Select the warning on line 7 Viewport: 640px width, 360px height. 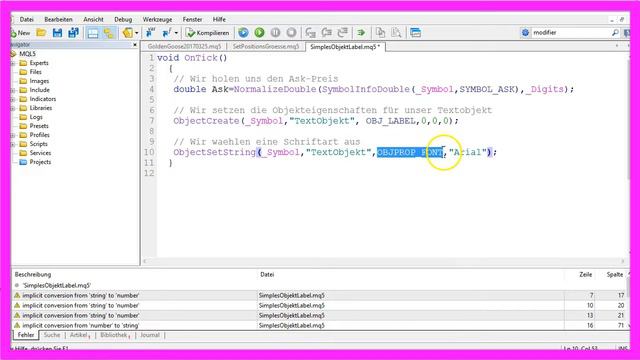click(320, 295)
